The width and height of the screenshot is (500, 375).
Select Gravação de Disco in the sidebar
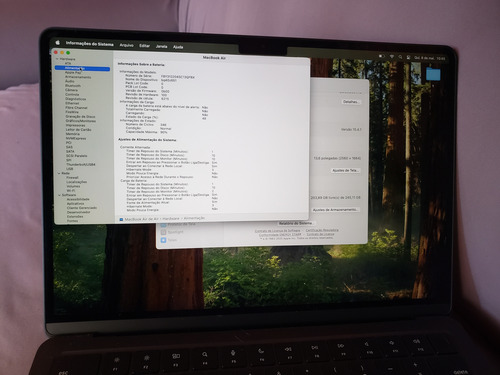80,117
